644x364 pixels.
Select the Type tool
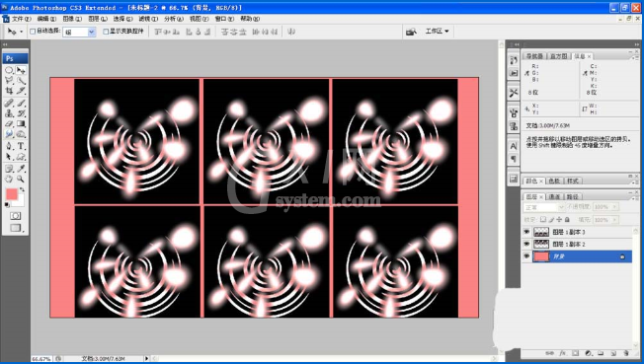pos(21,146)
